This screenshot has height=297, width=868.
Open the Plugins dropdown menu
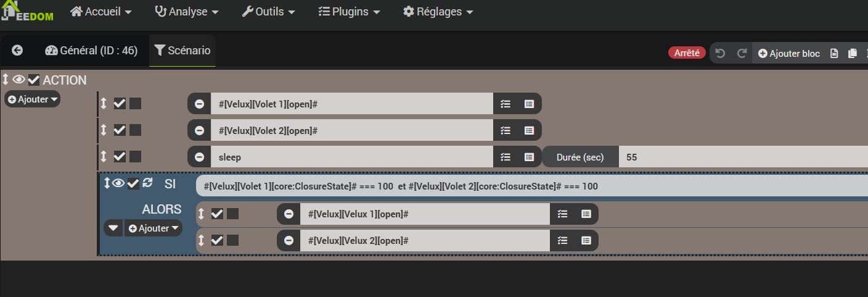pyautogui.click(x=349, y=12)
